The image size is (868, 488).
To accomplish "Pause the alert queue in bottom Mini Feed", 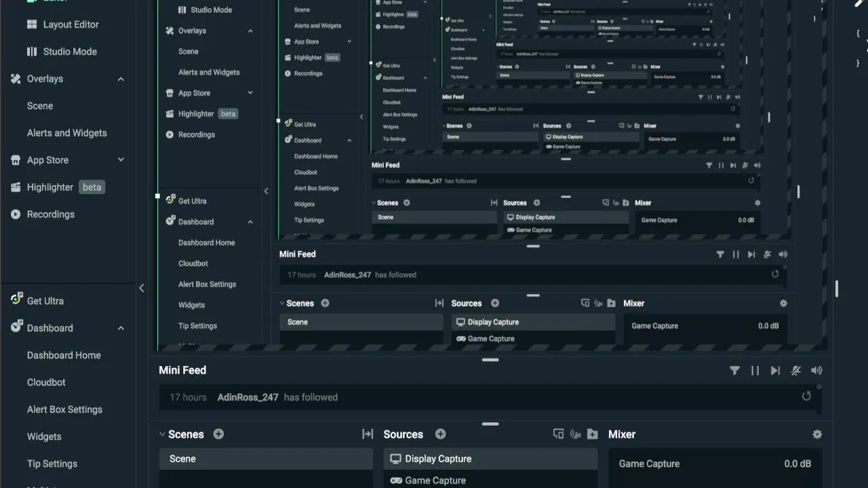I will [755, 371].
